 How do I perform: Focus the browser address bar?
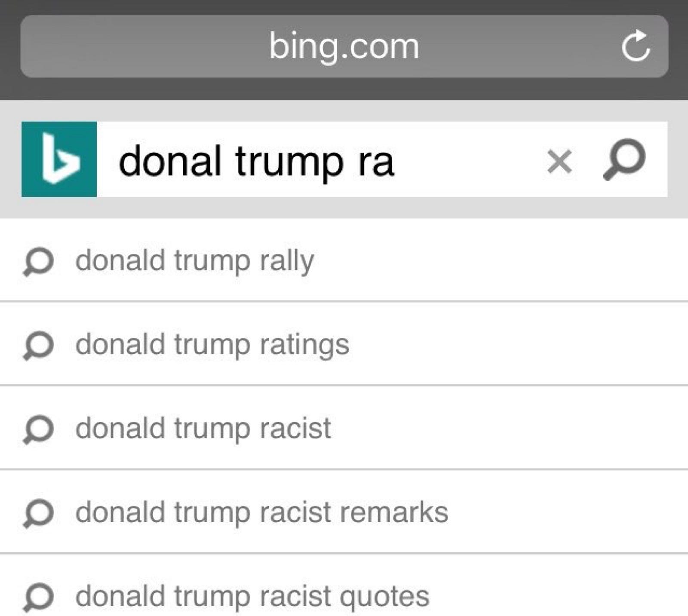click(344, 46)
